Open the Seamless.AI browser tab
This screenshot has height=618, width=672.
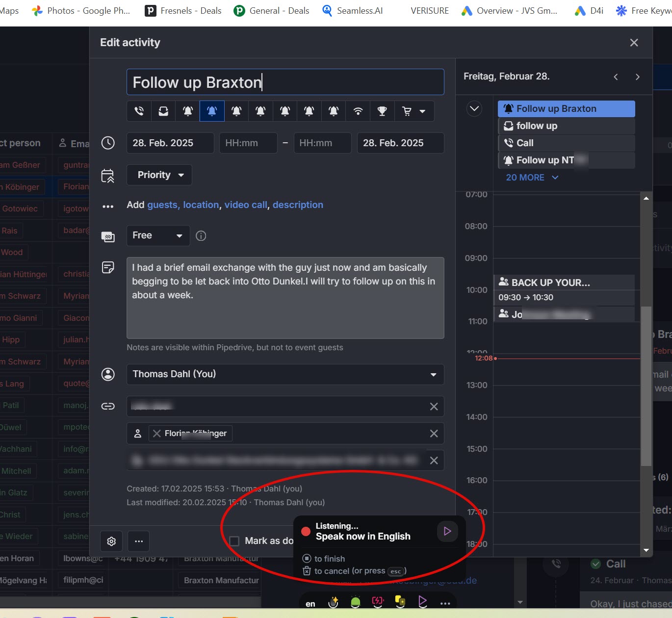[353, 11]
